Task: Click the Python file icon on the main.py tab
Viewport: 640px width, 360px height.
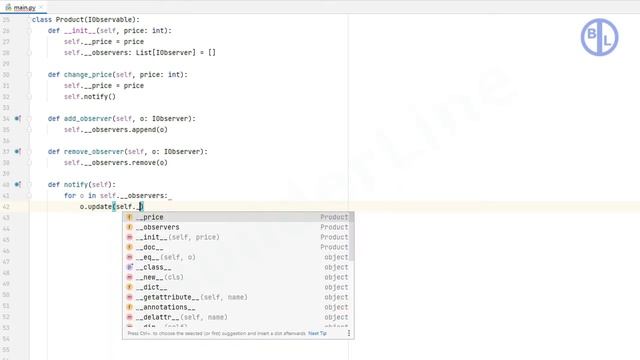Action: click(x=8, y=7)
